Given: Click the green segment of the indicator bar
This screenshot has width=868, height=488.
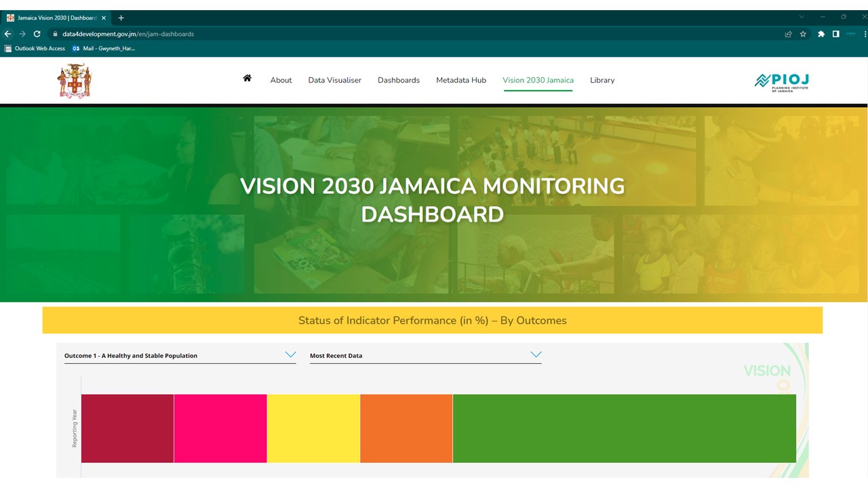Looking at the screenshot, I should click(624, 428).
